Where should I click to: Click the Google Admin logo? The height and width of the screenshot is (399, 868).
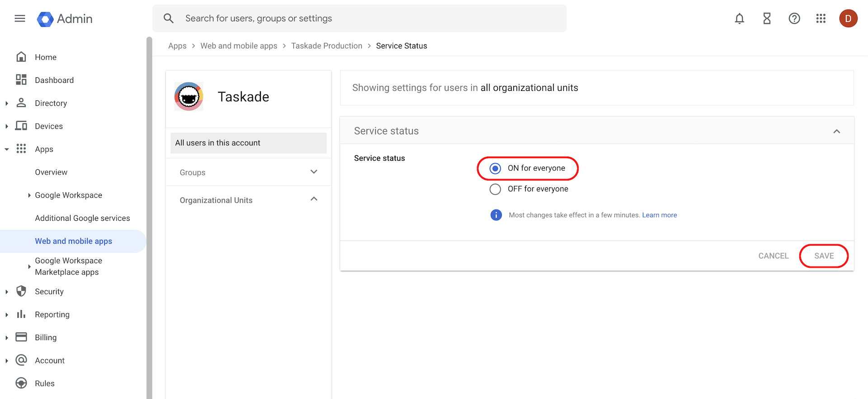[65, 19]
